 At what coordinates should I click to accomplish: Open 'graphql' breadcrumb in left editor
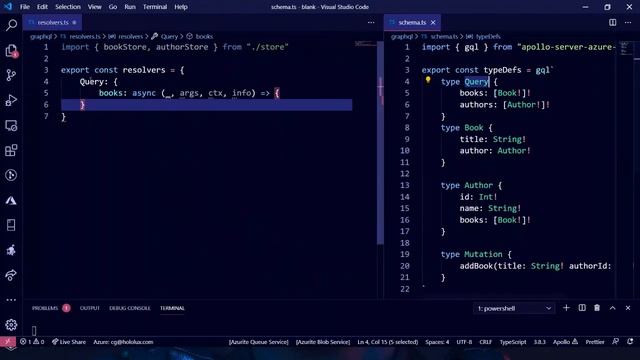coord(41,36)
